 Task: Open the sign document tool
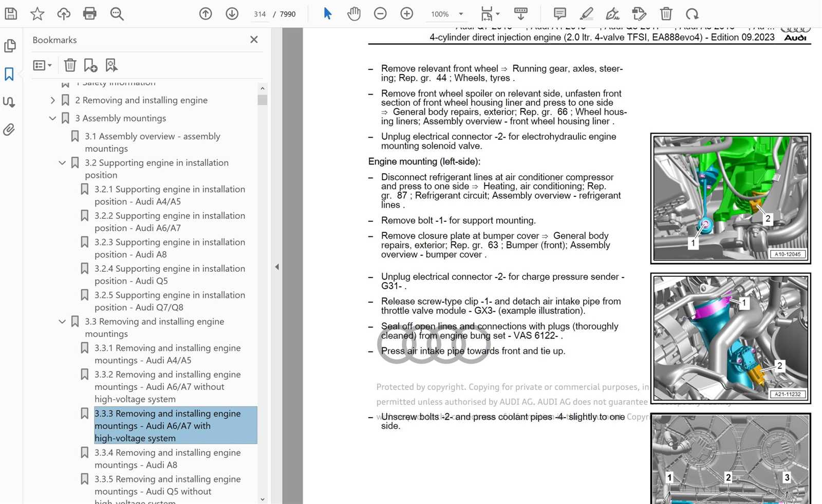click(x=612, y=14)
